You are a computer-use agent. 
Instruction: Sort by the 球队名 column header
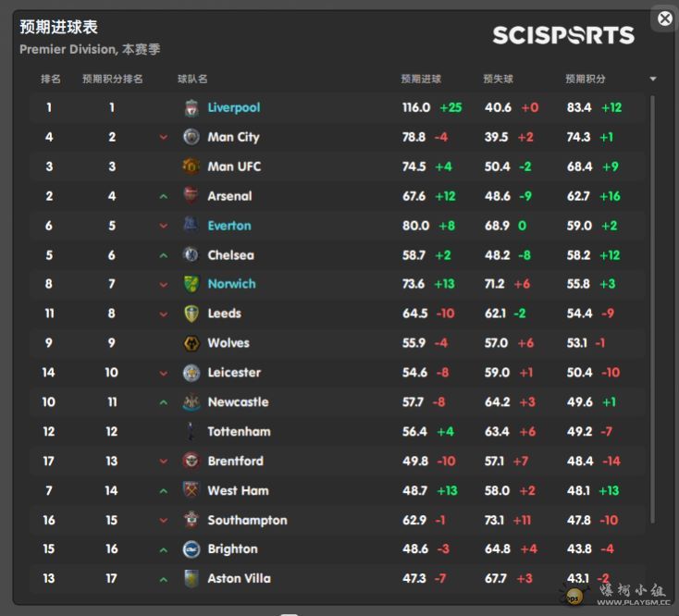(x=192, y=79)
